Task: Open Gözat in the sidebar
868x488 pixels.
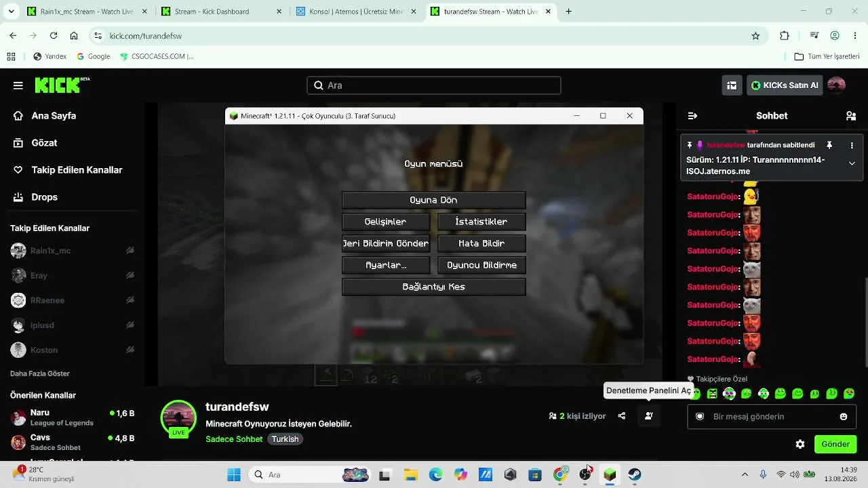Action: [35, 143]
